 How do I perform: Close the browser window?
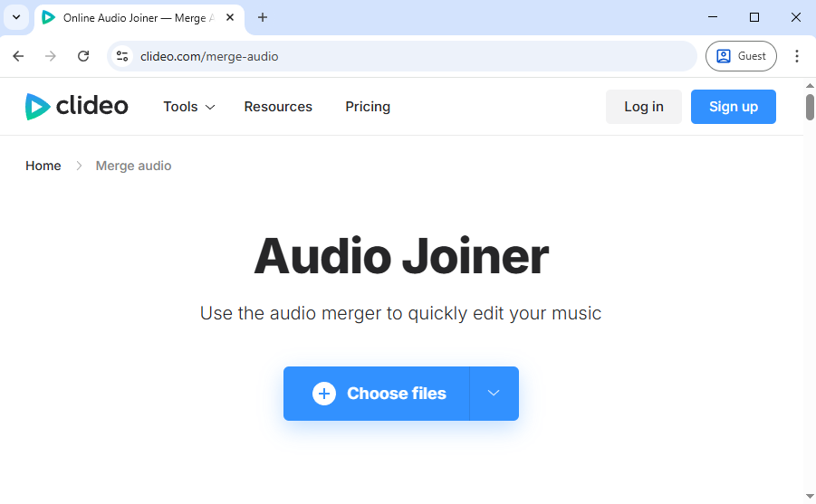tap(796, 17)
